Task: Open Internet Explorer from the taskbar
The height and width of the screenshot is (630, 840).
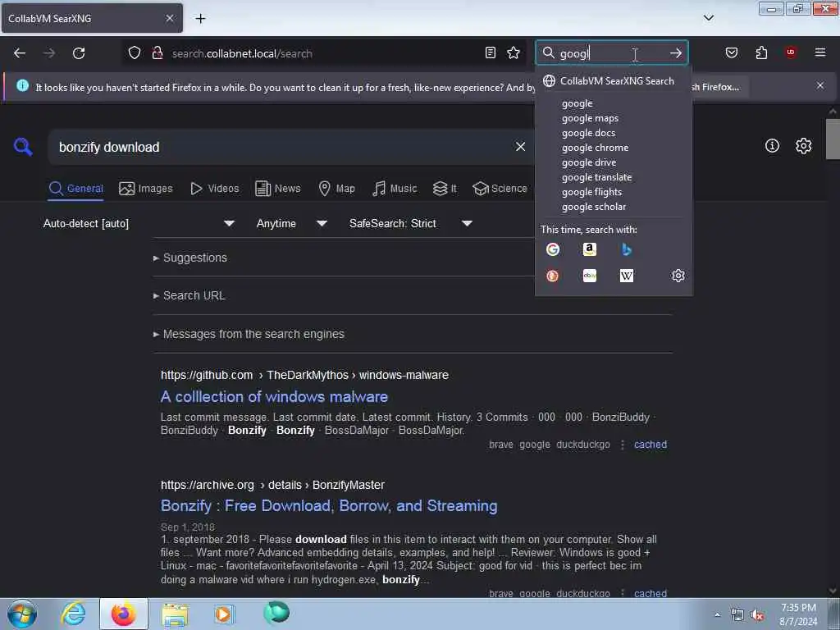Action: click(x=73, y=614)
